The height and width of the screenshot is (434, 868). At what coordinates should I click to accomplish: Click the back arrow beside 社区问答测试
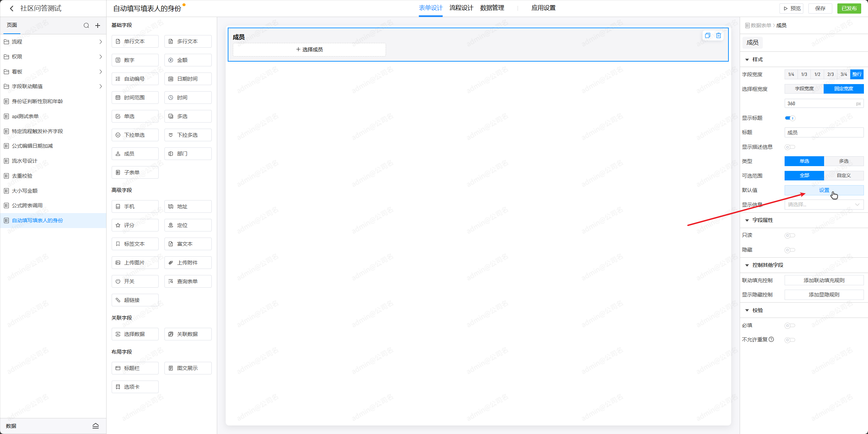[12, 9]
